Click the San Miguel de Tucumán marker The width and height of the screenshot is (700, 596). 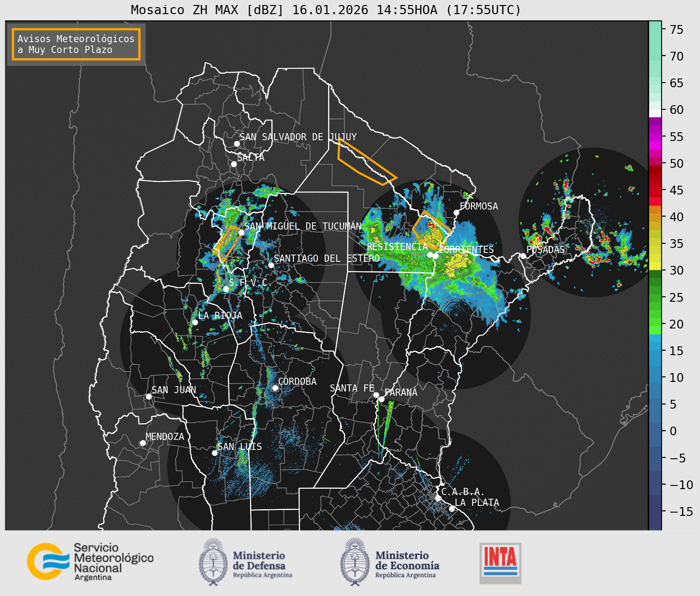(x=241, y=232)
